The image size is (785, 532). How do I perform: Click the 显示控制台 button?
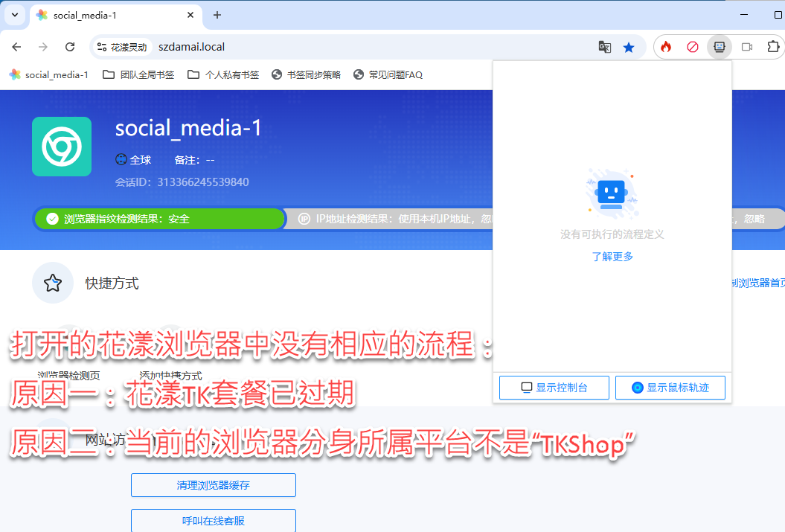pyautogui.click(x=554, y=388)
